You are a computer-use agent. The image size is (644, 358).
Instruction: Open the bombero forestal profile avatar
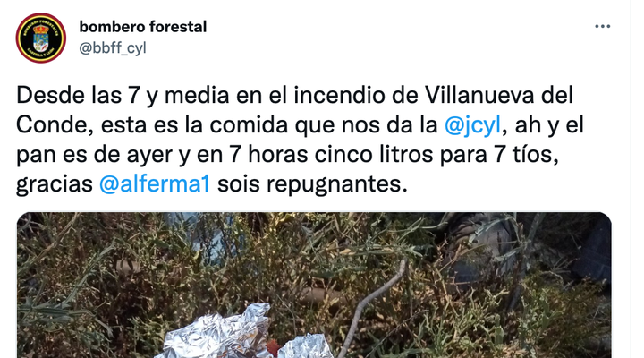click(x=40, y=38)
